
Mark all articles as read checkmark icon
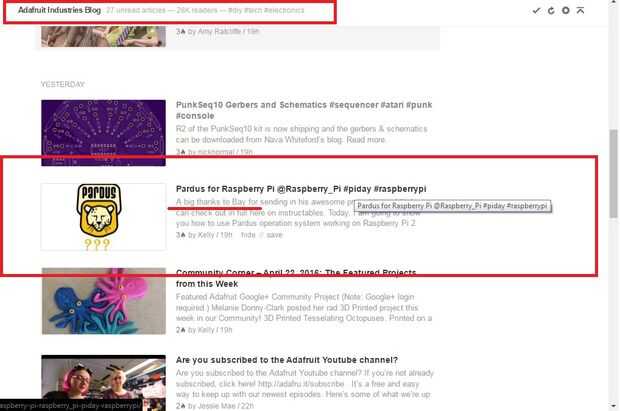[x=536, y=11]
